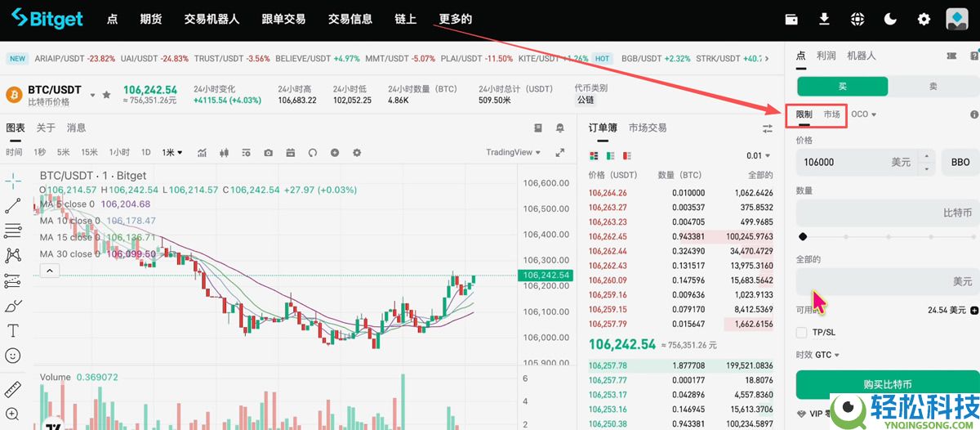Open the TradingView chart type dropdown
The height and width of the screenshot is (430, 980).
[x=513, y=152]
